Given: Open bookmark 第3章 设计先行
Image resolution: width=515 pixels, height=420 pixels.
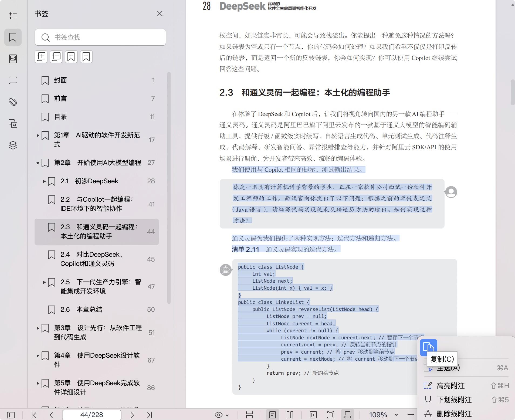Looking at the screenshot, I should coord(97,332).
